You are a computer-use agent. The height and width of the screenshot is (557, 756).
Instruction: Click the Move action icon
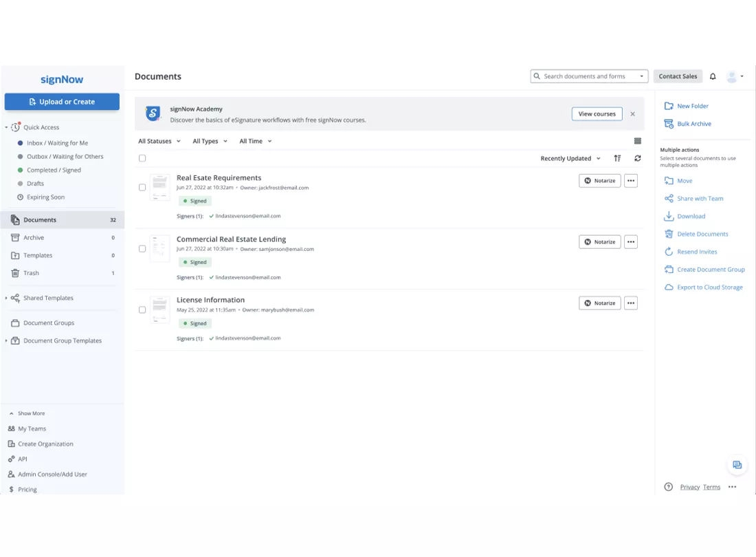[669, 181]
